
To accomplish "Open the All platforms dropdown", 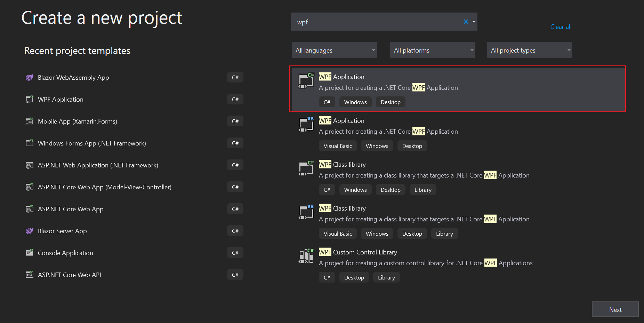I will pyautogui.click(x=432, y=50).
